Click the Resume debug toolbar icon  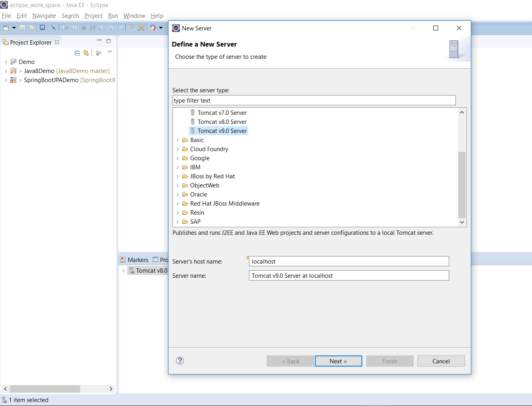click(x=66, y=28)
